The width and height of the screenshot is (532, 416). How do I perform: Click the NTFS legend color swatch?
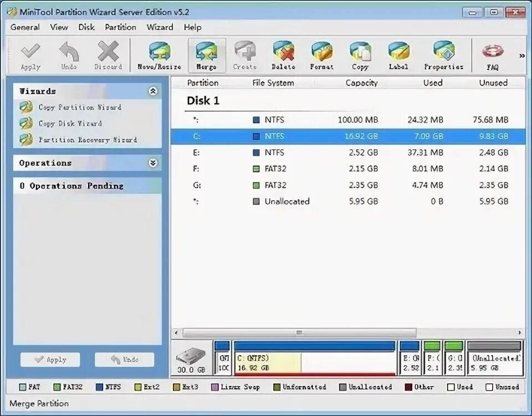coord(99,387)
